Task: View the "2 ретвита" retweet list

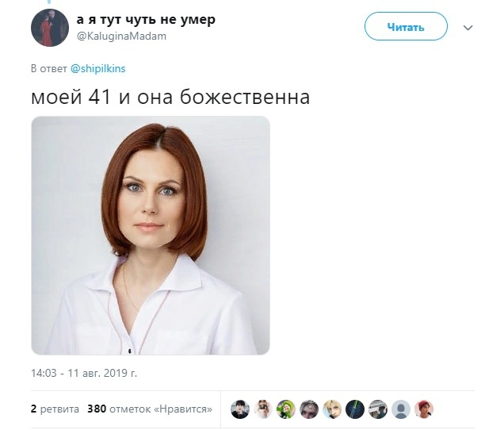Action: (x=55, y=409)
